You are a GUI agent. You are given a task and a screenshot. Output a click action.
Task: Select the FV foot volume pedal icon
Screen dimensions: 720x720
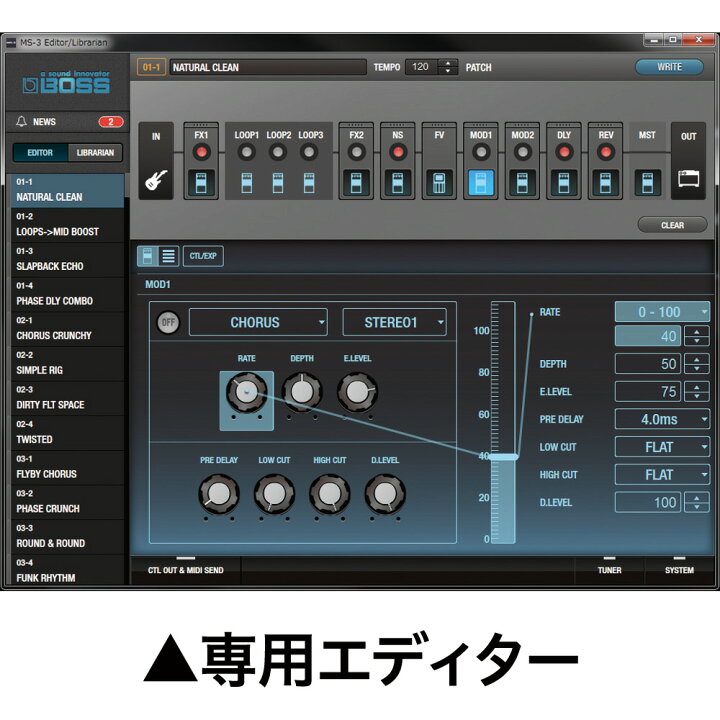[439, 182]
